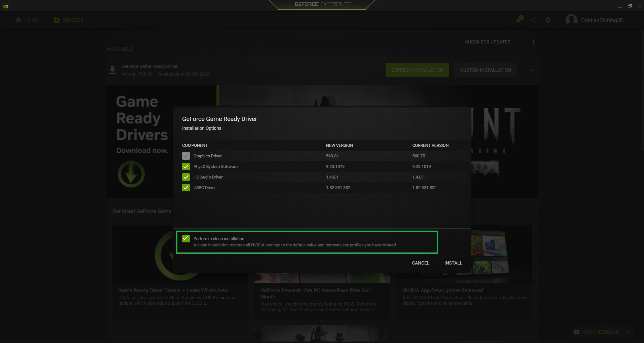This screenshot has height=343, width=644.
Task: Click the Send Feedback chat icon
Action: [577, 332]
